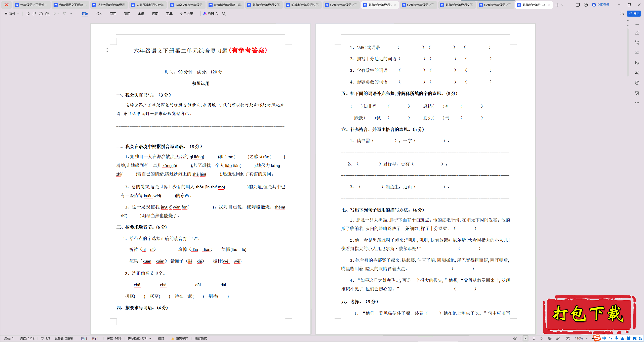Open the tools wrench icon in sidebar
This screenshot has width=644, height=342.
click(x=637, y=73)
